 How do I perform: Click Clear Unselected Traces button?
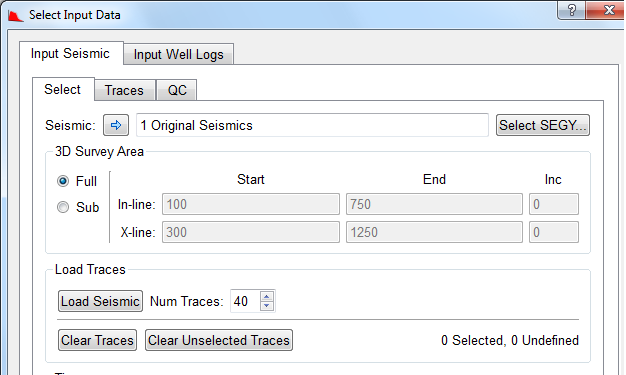pyautogui.click(x=219, y=340)
